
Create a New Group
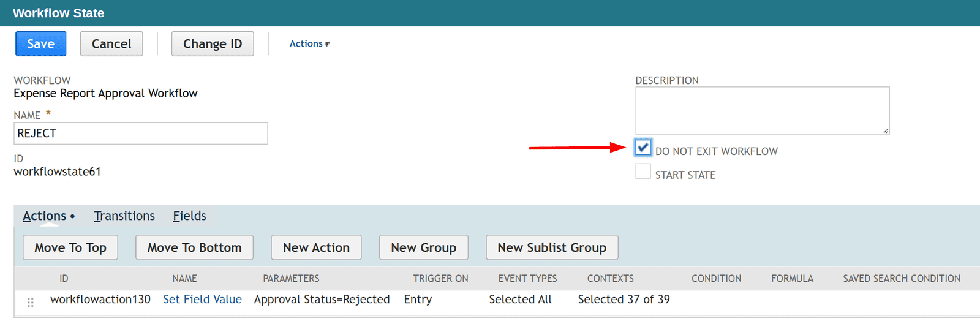[x=424, y=247]
